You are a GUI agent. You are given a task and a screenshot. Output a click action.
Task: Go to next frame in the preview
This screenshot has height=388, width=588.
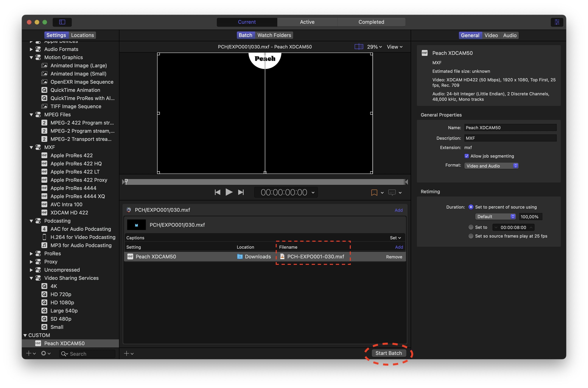241,192
